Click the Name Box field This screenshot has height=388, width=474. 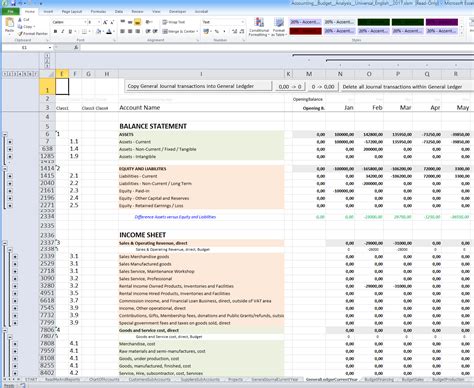(x=25, y=48)
